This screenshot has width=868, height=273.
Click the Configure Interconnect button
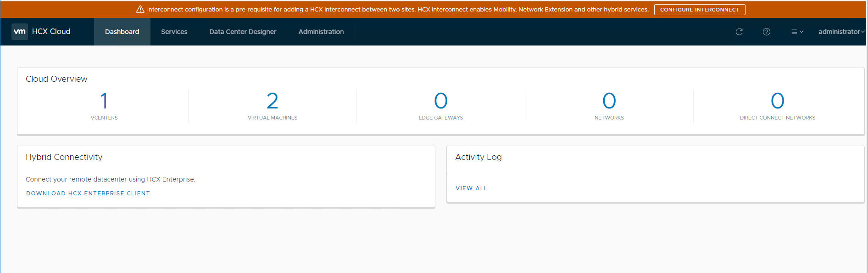point(700,10)
